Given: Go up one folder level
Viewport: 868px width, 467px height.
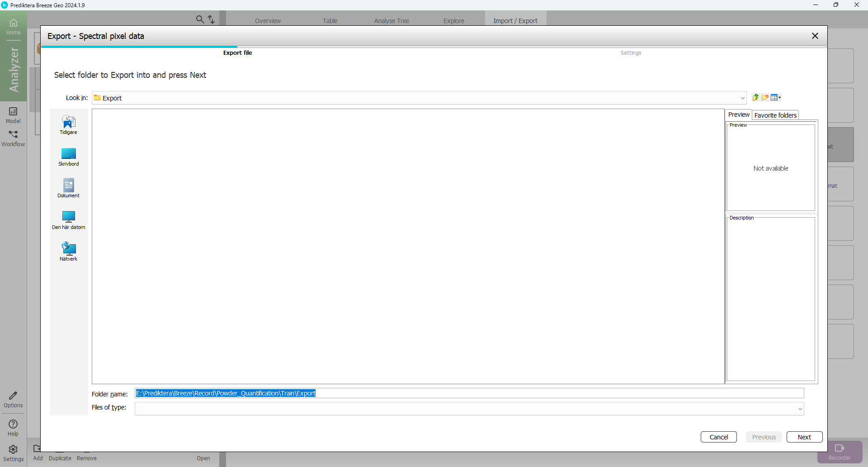Looking at the screenshot, I should [755, 97].
